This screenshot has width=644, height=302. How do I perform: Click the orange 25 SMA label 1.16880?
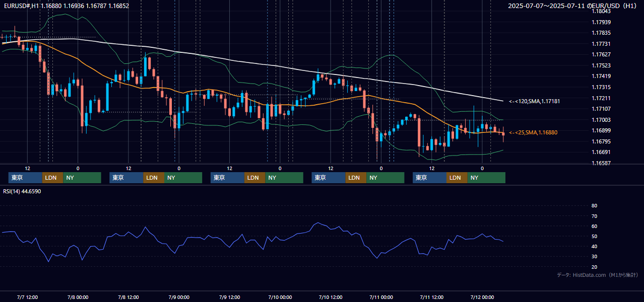(533, 132)
